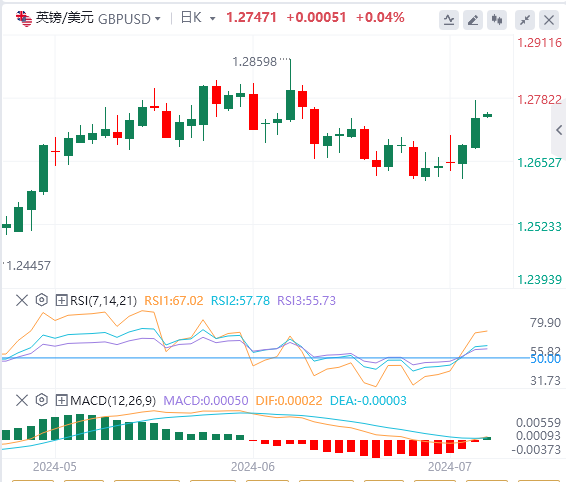Remove the RSI indicator panel
566x482 pixels.
tap(22, 300)
